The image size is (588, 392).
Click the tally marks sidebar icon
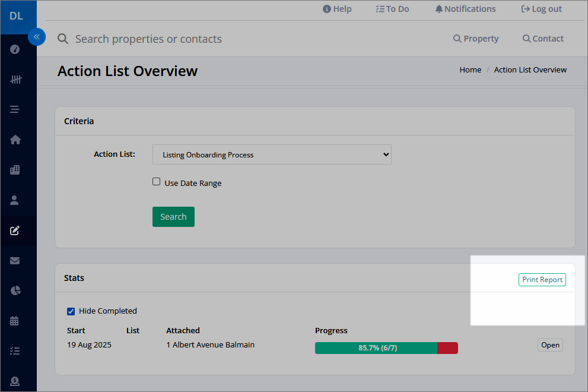[x=15, y=79]
